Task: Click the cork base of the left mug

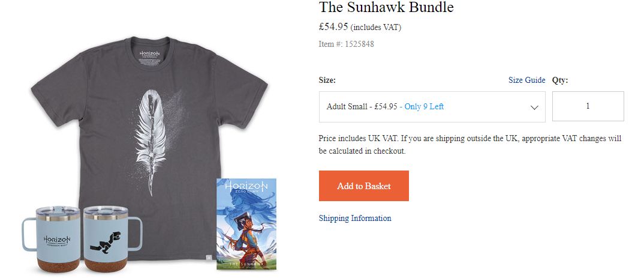Action: pos(58,265)
